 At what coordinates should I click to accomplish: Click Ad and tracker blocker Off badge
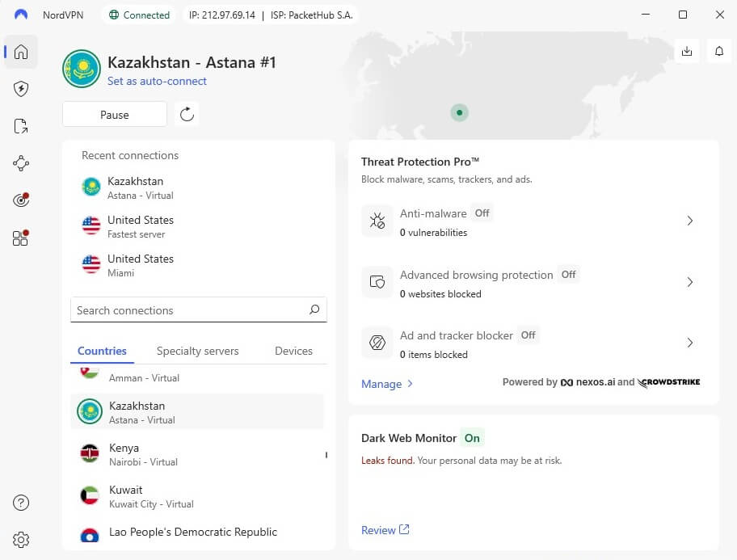coord(528,335)
